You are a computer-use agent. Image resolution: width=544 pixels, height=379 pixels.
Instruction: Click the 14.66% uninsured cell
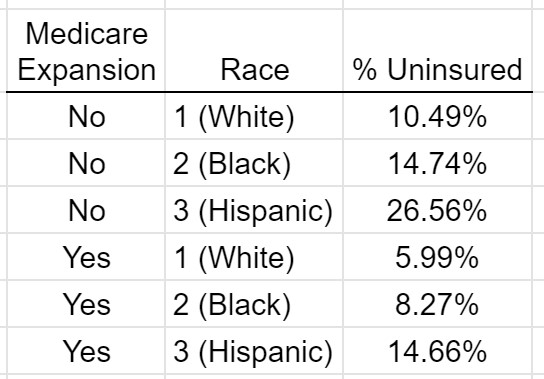coord(437,351)
